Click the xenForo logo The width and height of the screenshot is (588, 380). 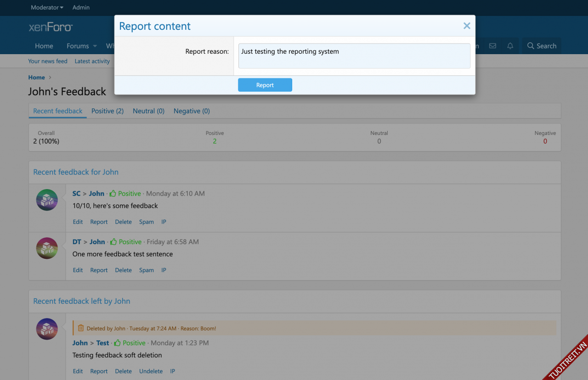pos(51,28)
